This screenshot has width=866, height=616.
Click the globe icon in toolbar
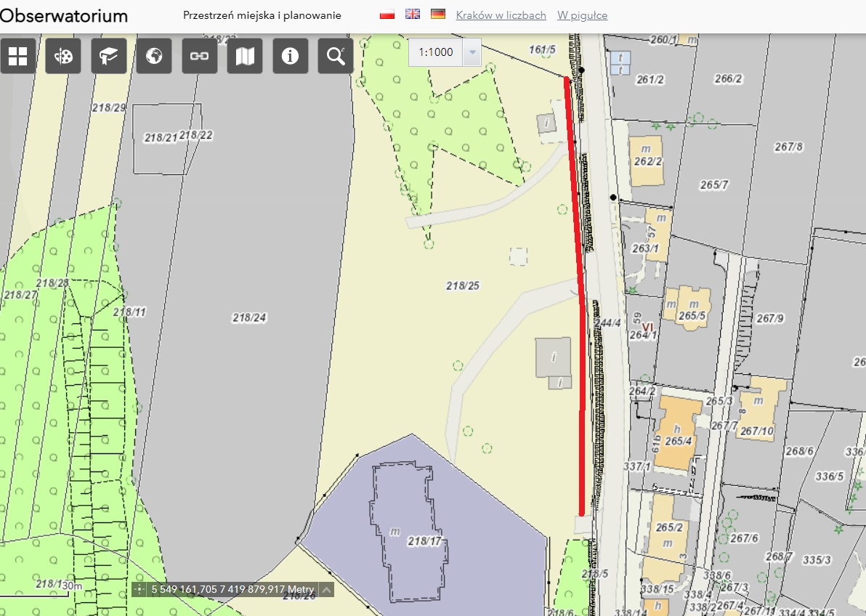pyautogui.click(x=154, y=56)
